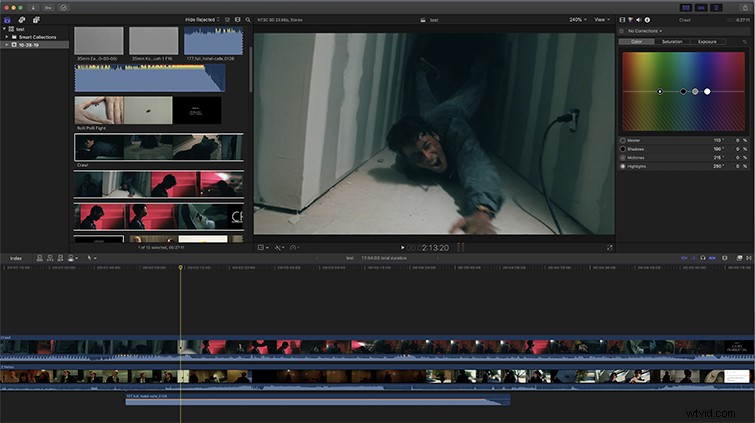755x423 pixels.
Task: Open the retime speed menu
Action: (295, 248)
